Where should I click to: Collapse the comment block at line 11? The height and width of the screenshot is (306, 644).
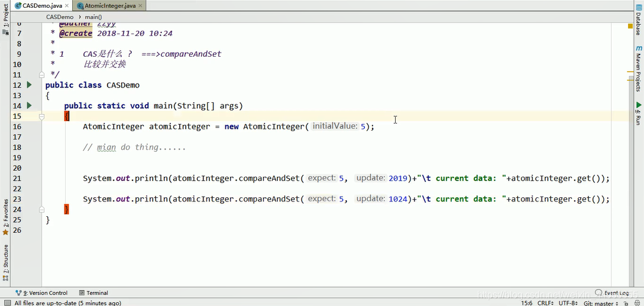pos(41,74)
